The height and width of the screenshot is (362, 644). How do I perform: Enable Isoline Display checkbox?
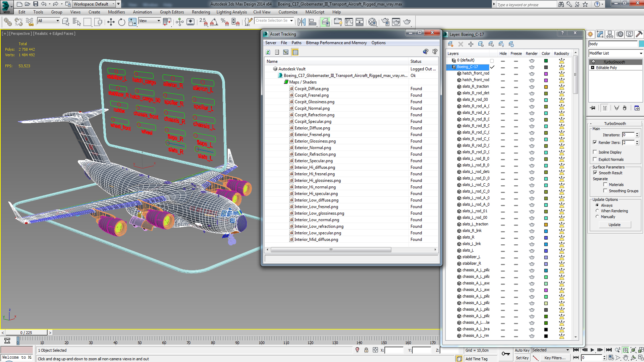(x=595, y=152)
